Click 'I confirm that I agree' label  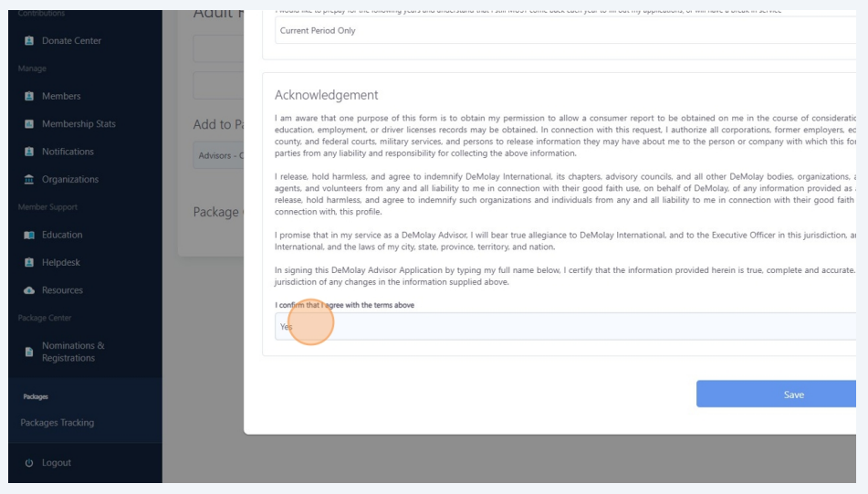coord(344,305)
